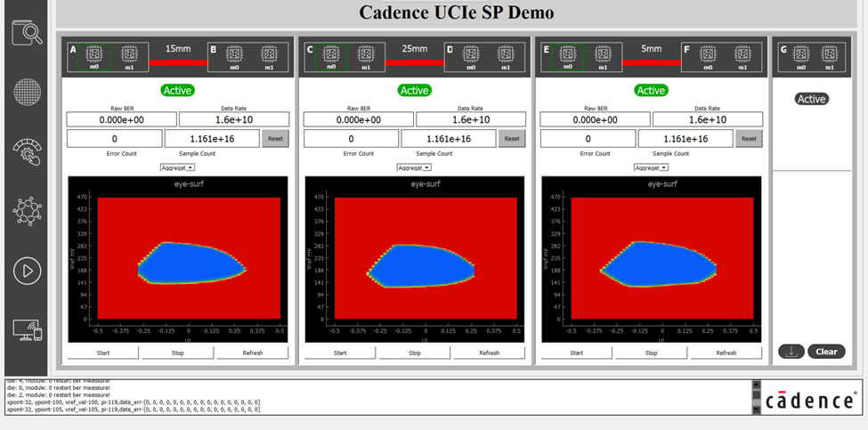Toggle the green Active badge in 15mm panel
868x430 pixels.
pos(177,90)
